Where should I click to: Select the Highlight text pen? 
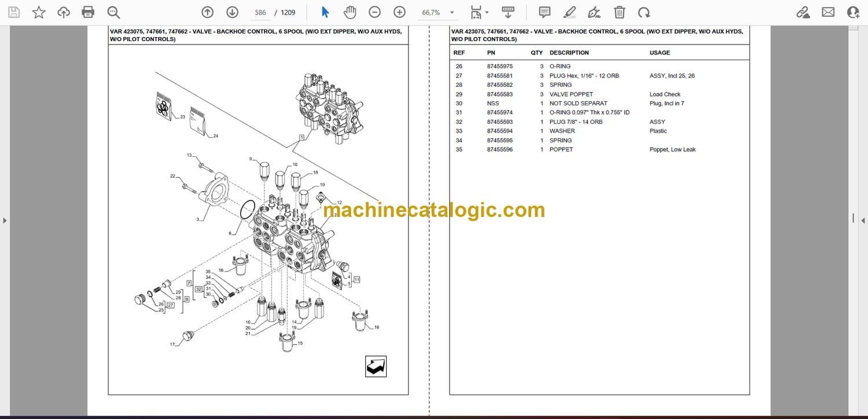[x=569, y=12]
